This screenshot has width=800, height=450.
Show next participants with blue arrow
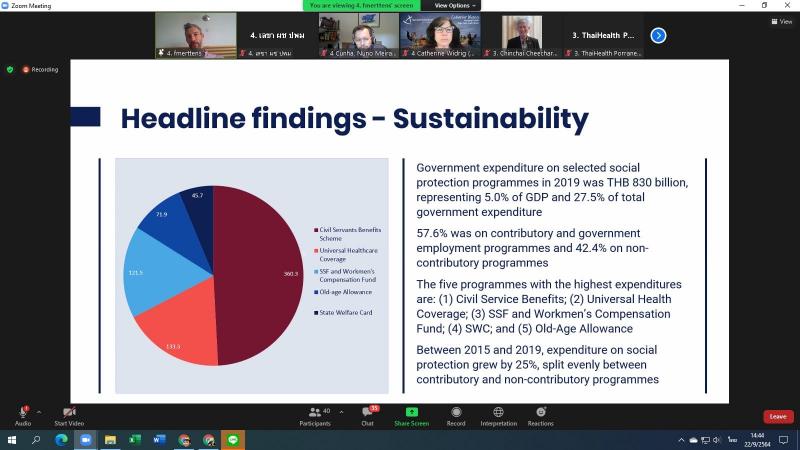pyautogui.click(x=658, y=35)
